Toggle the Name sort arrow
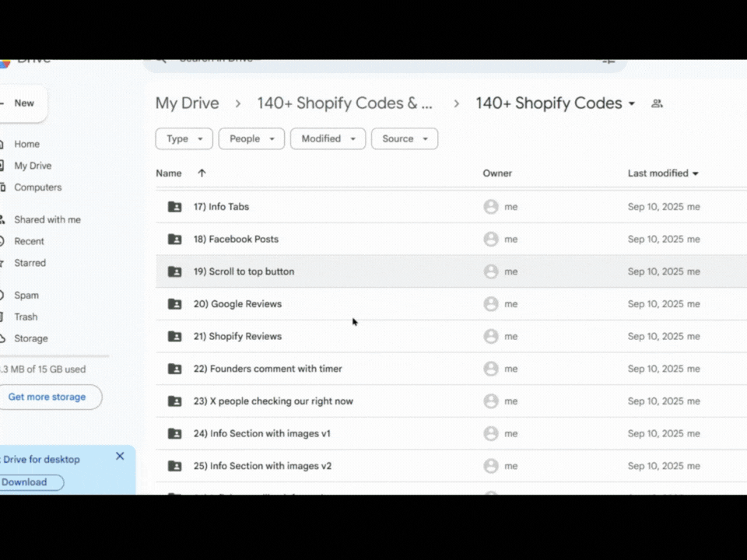The image size is (747, 560). click(202, 173)
